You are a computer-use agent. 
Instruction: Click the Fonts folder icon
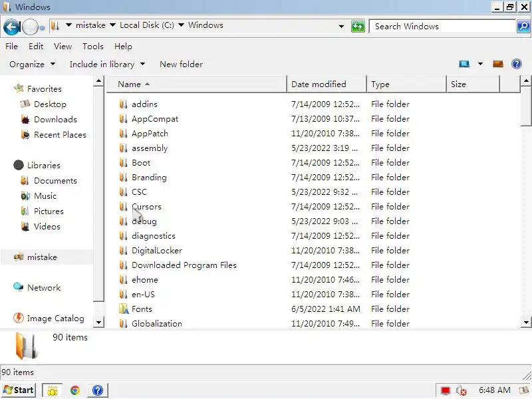coord(124,309)
